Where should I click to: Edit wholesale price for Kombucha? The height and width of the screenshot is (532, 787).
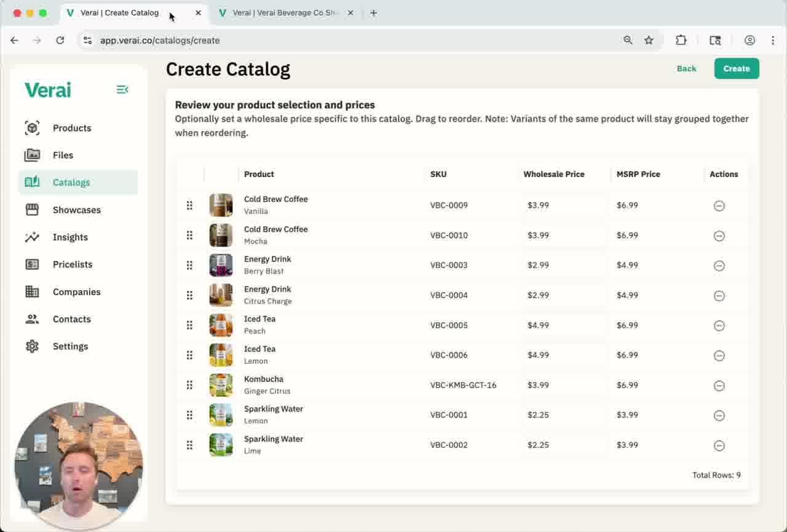pos(564,385)
